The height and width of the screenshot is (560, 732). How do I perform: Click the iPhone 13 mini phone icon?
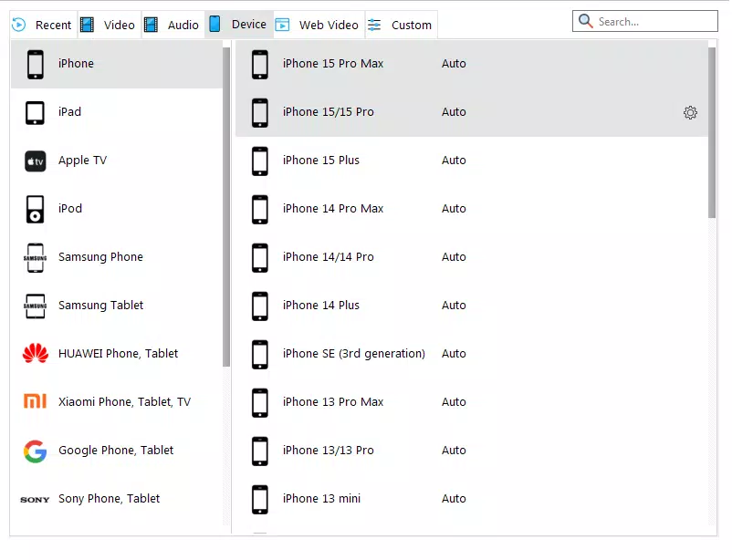[x=260, y=500]
